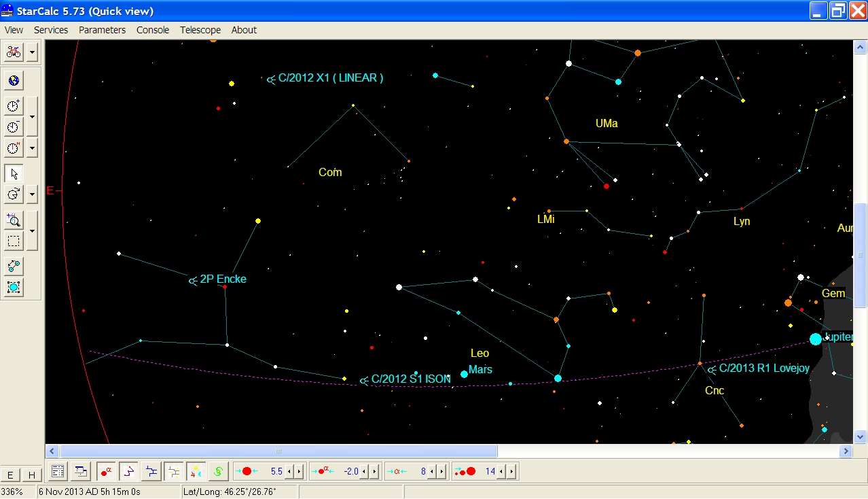Toggle planets display button
Viewport: 868px width, 499px height.
pos(196,471)
